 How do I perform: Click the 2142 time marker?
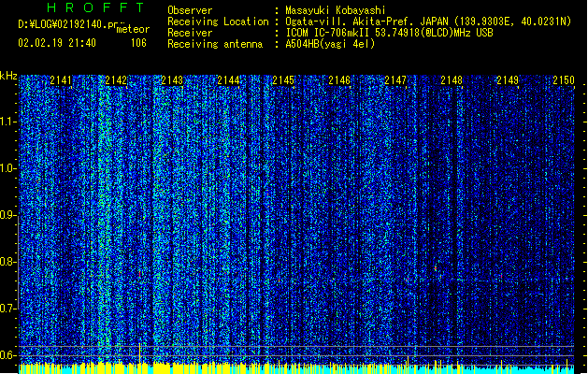tap(116, 80)
